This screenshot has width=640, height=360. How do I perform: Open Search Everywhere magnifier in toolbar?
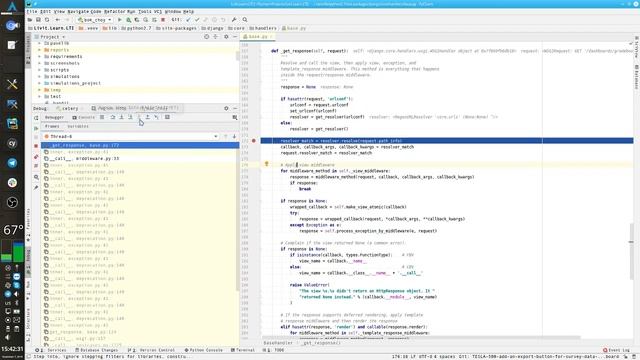(x=245, y=20)
